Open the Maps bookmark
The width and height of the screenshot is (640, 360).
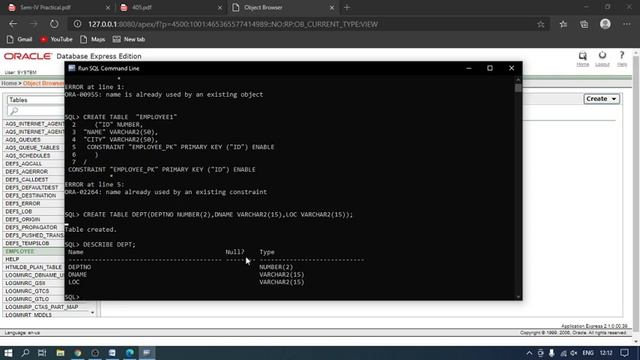click(x=93, y=39)
